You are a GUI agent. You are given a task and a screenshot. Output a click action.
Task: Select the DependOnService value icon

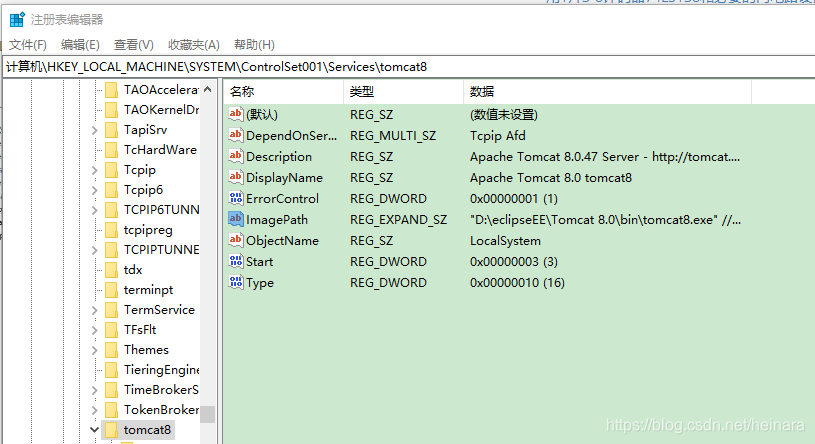tap(235, 135)
